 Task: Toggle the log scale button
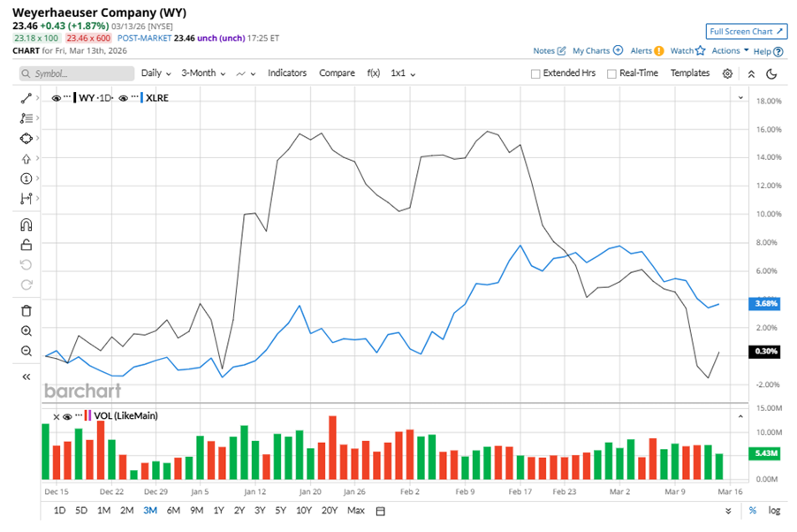click(774, 510)
